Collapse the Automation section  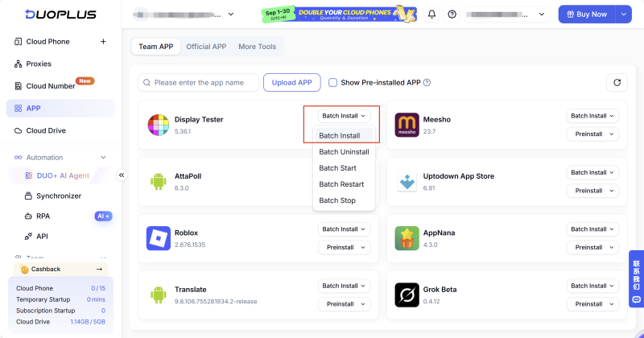[x=103, y=157]
